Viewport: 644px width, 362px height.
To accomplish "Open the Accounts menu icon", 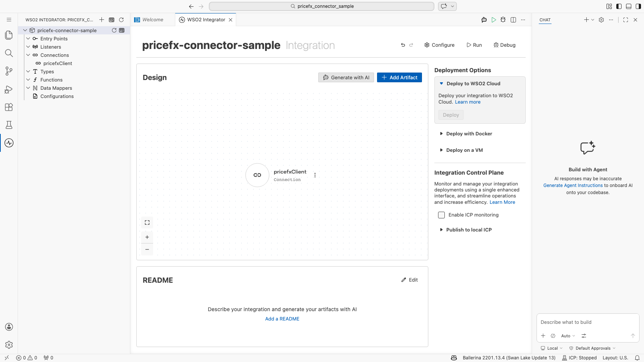I will (9, 327).
